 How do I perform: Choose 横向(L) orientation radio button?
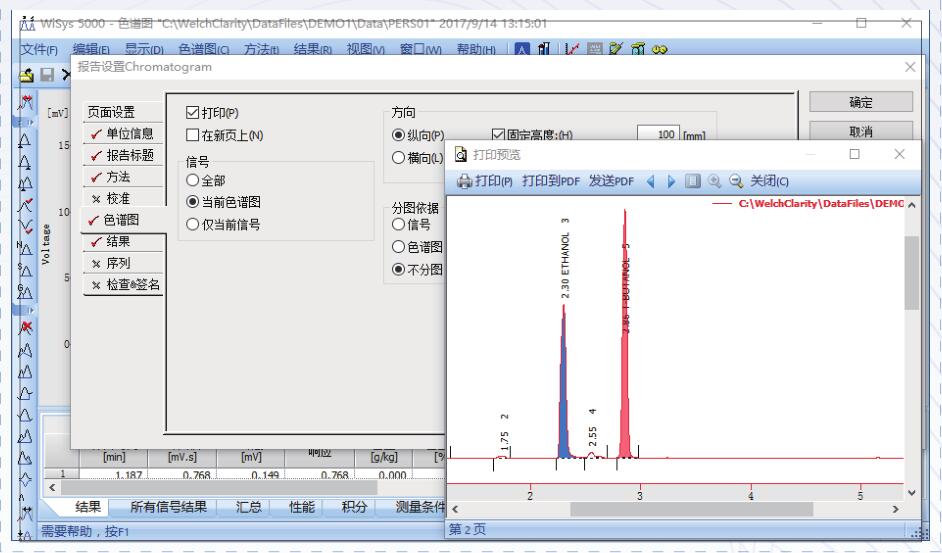(x=398, y=157)
